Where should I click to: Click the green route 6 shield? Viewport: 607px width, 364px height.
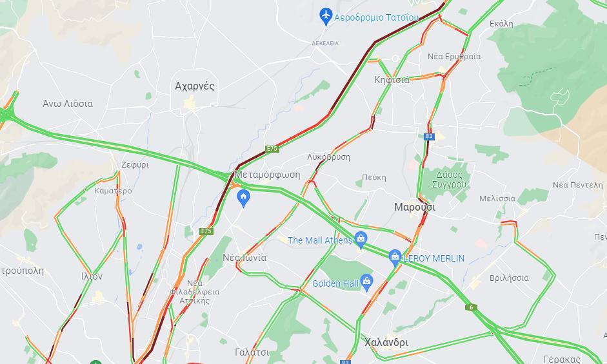tap(471, 307)
